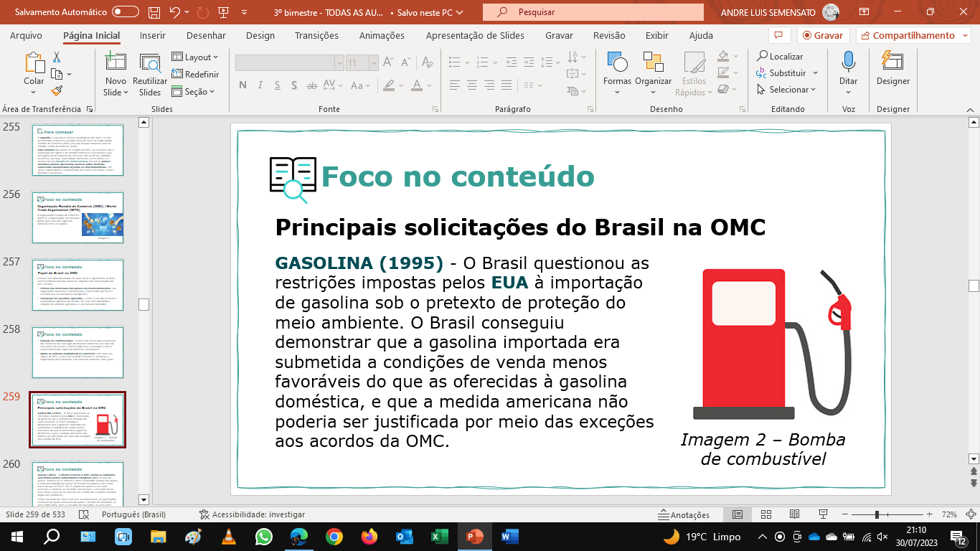Click the zoom slider handle

coord(877,514)
